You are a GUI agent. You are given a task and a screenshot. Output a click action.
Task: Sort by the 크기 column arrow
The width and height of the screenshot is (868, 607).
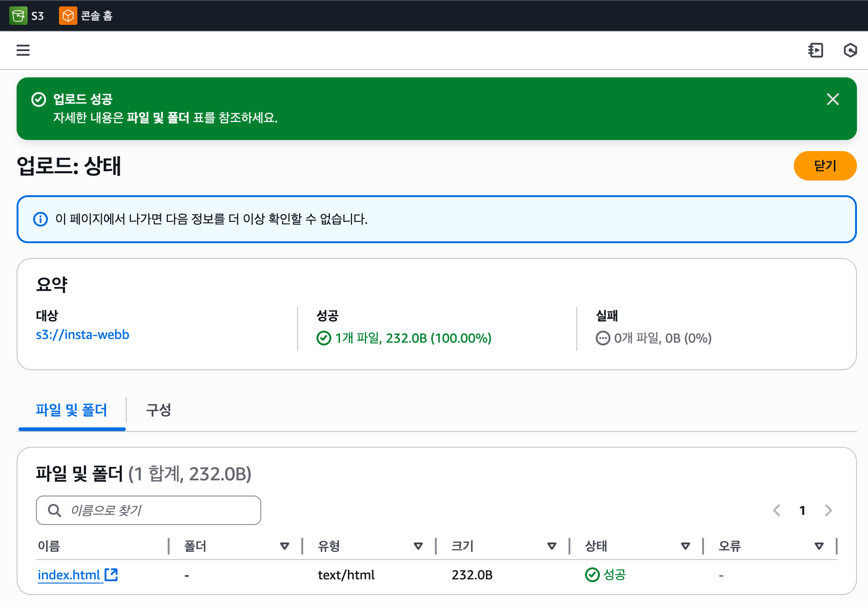click(551, 546)
